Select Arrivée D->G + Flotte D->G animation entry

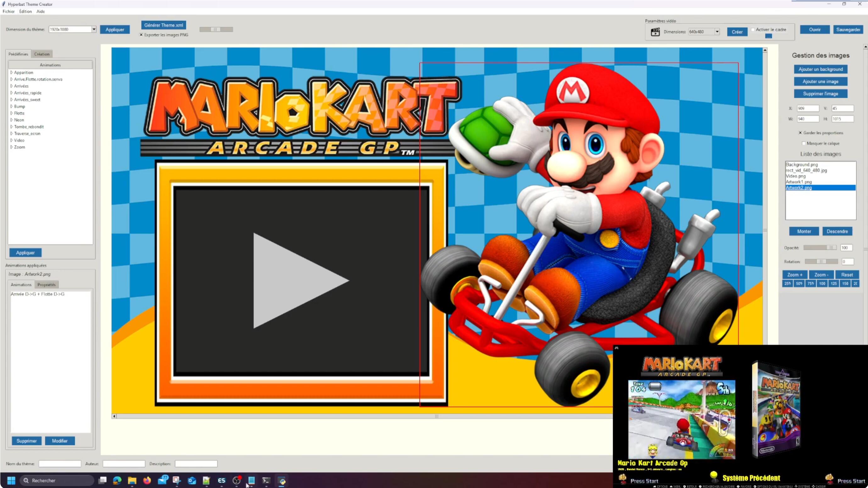coord(38,294)
